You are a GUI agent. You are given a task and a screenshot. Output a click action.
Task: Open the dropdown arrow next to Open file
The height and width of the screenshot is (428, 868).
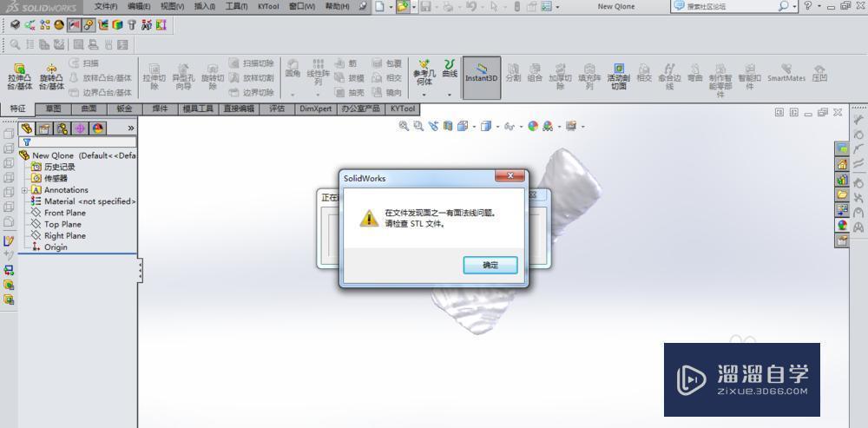(x=412, y=7)
